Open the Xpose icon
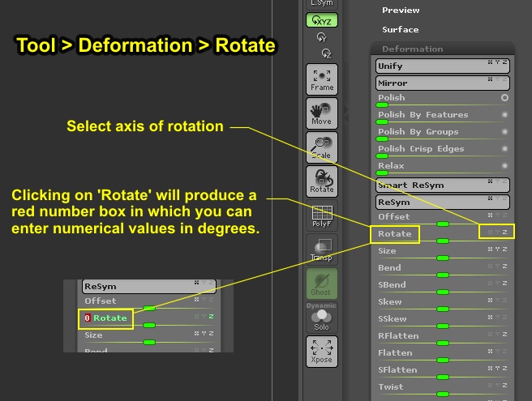 point(322,351)
